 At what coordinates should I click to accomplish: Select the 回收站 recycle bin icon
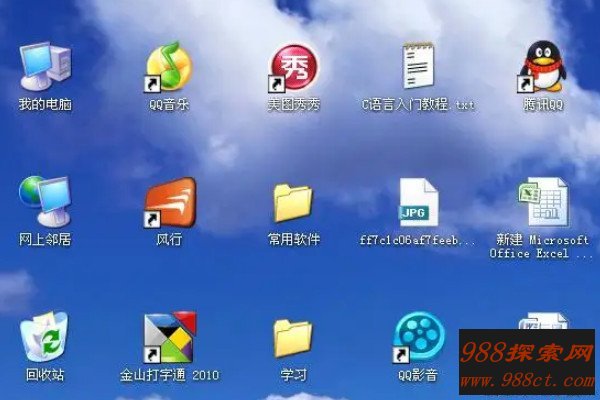pyautogui.click(x=44, y=337)
